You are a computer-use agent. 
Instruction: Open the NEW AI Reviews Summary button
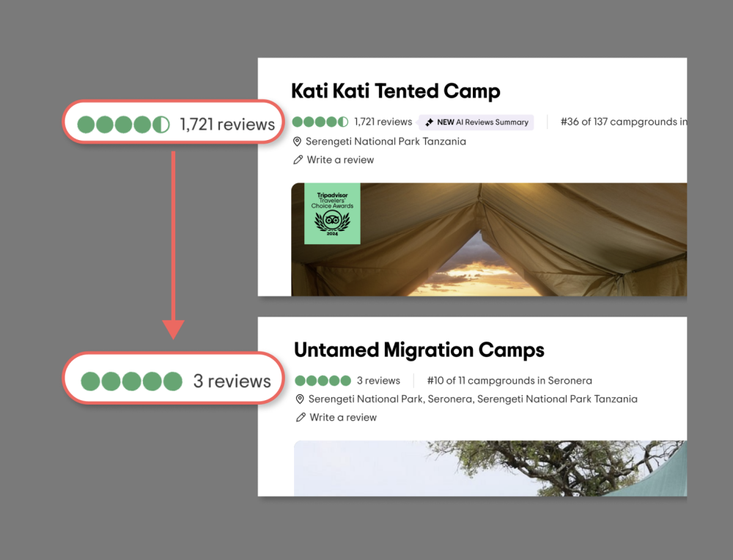(x=476, y=122)
